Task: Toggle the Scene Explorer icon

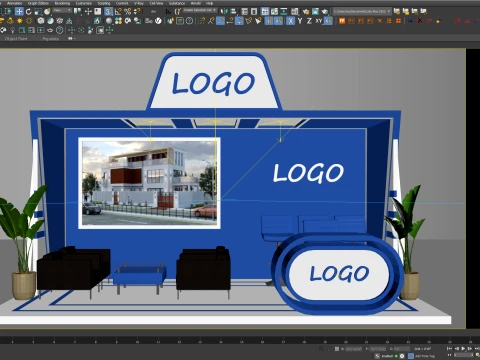Action: (x=245, y=12)
